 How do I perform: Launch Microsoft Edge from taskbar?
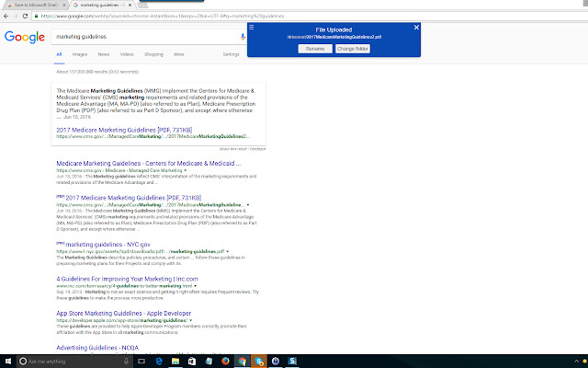point(159,362)
